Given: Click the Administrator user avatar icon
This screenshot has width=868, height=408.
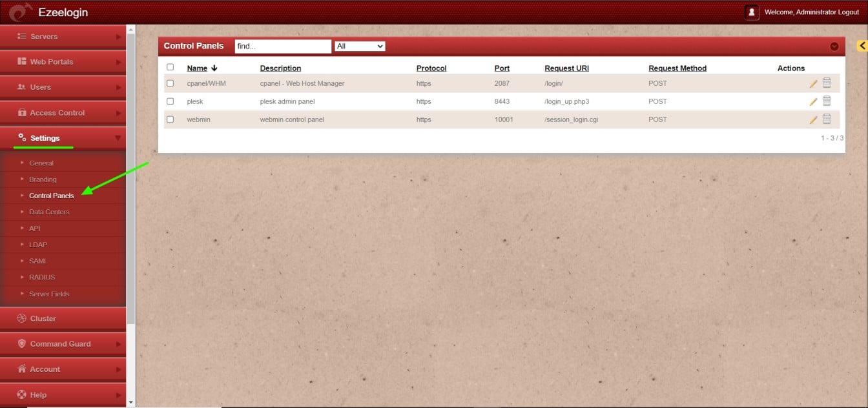Looking at the screenshot, I should point(751,12).
